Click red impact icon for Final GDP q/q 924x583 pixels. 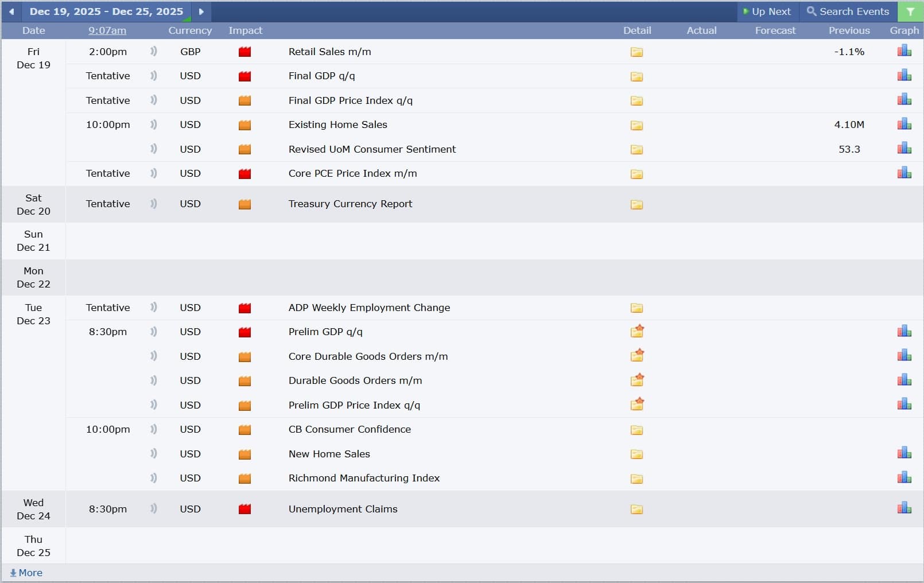(x=244, y=76)
